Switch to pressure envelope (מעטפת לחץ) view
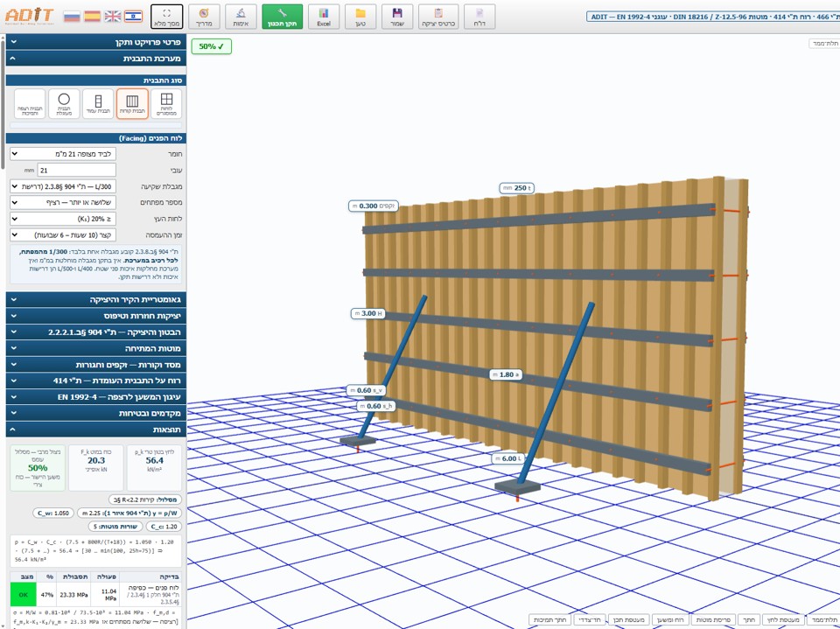 tap(782, 619)
